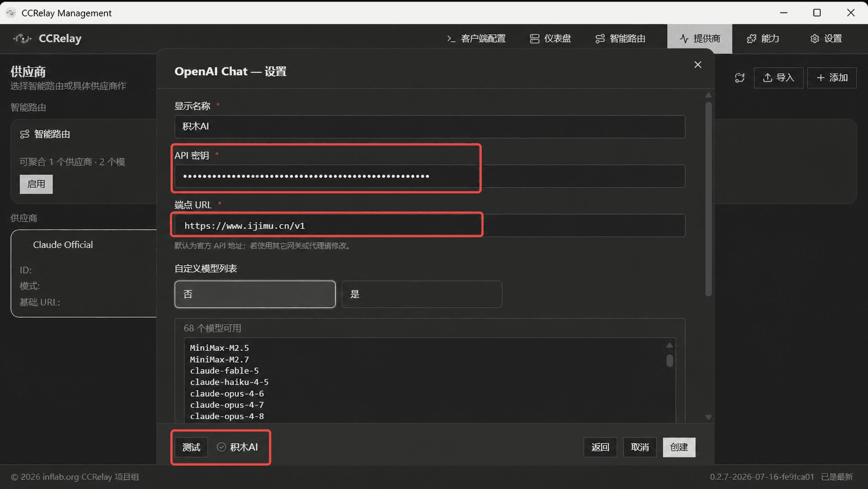The image size is (868, 489).
Task: Click the claude-opus-4-7 model entry
Action: 227,405
